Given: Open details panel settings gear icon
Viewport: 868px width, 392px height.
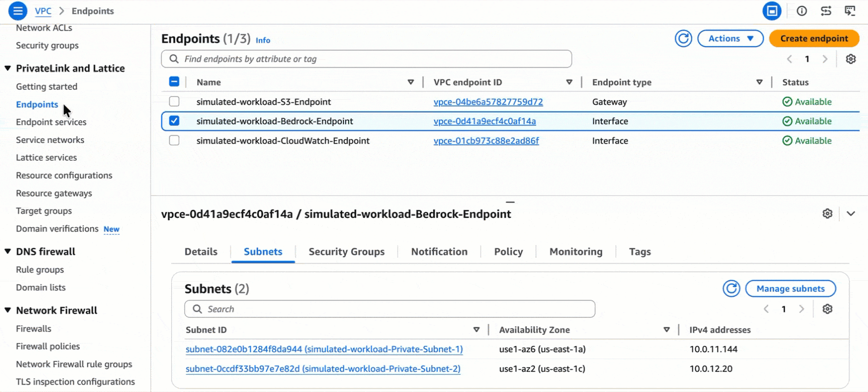Looking at the screenshot, I should pos(827,214).
